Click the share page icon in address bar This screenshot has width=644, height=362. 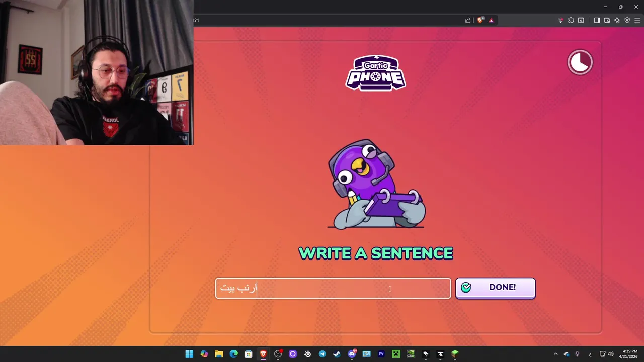coord(468,20)
